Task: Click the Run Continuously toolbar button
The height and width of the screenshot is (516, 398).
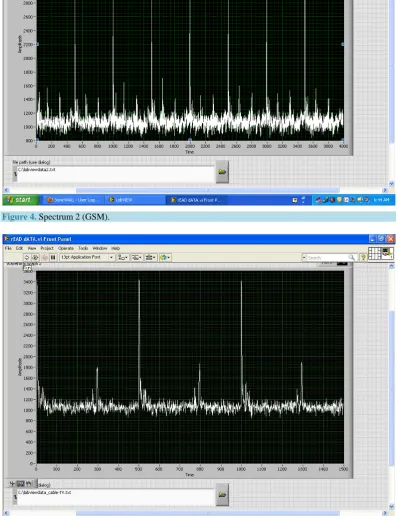Action: (x=35, y=257)
